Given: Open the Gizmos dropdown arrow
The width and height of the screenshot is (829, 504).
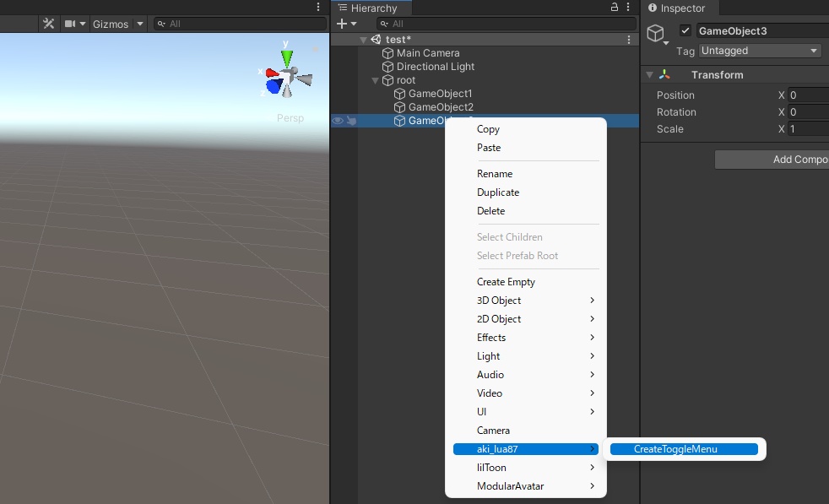Looking at the screenshot, I should pyautogui.click(x=140, y=24).
